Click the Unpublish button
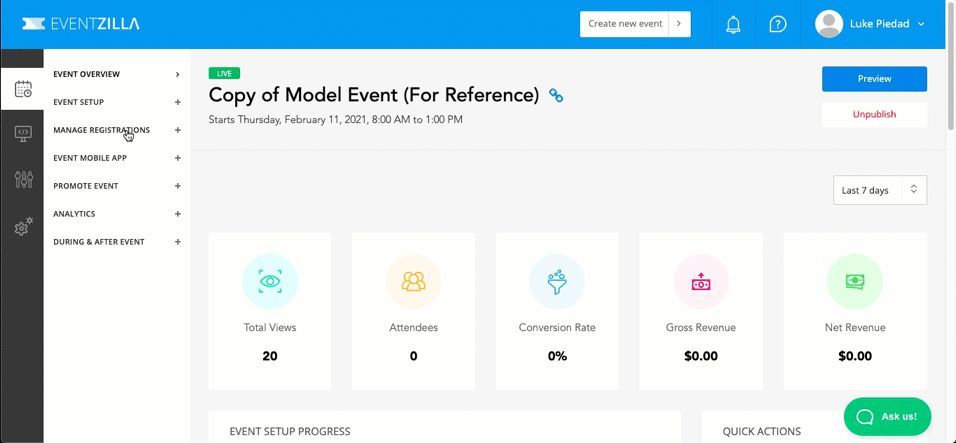This screenshot has width=956, height=443. click(x=874, y=115)
